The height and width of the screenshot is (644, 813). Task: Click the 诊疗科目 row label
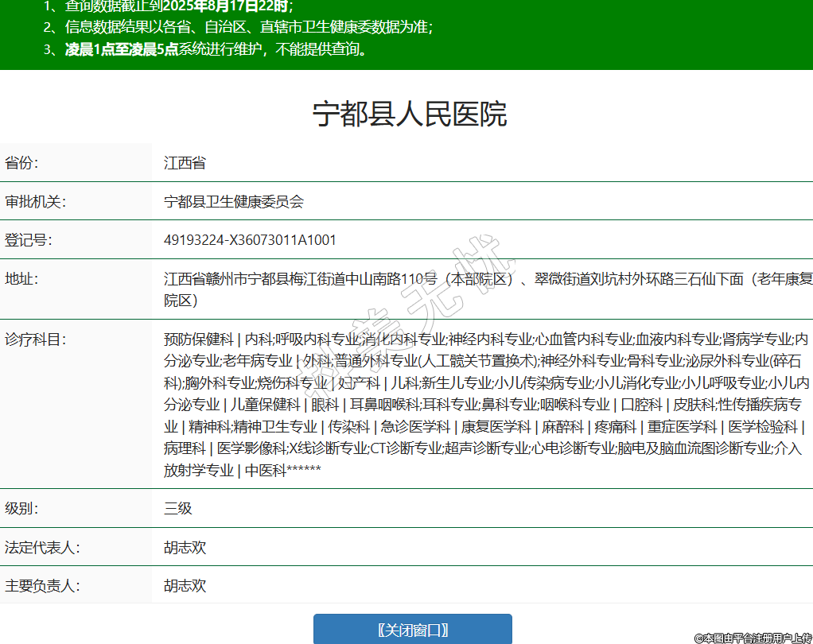(x=35, y=339)
